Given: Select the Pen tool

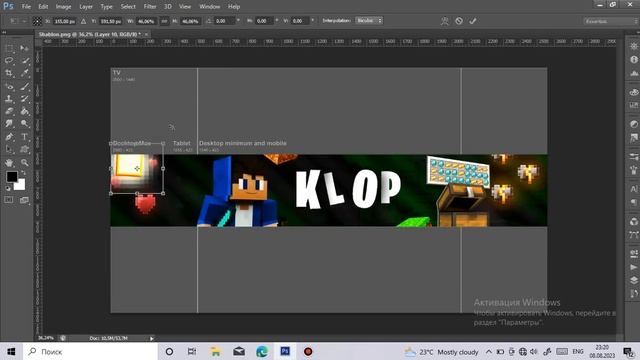Looking at the screenshot, I should pyautogui.click(x=9, y=137).
